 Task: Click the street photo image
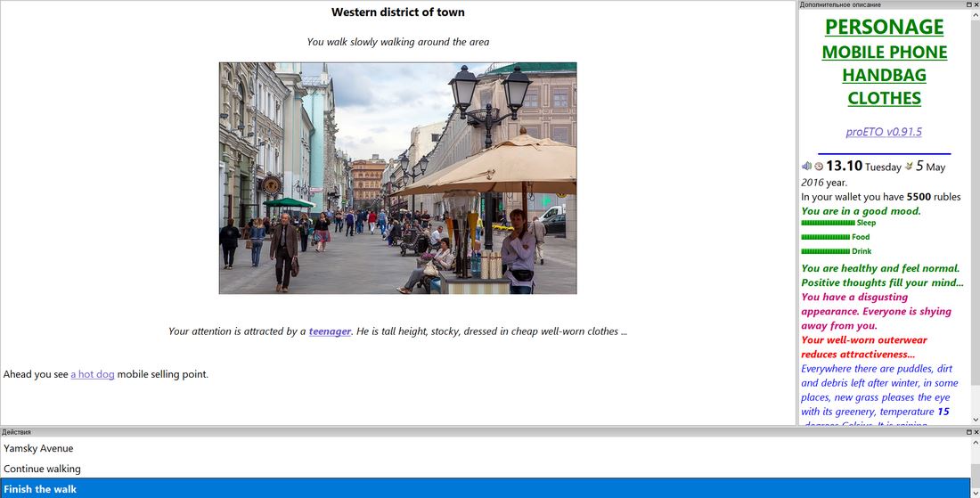tap(397, 178)
